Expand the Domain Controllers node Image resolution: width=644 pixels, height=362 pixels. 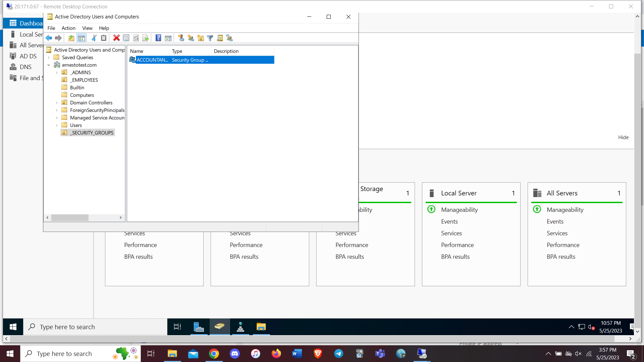(57, 103)
